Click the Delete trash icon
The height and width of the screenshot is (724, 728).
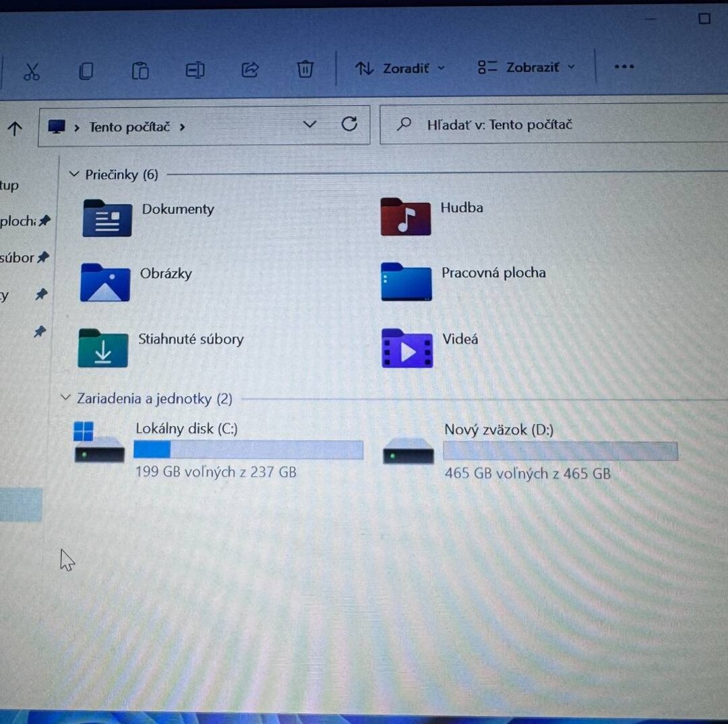click(x=305, y=69)
